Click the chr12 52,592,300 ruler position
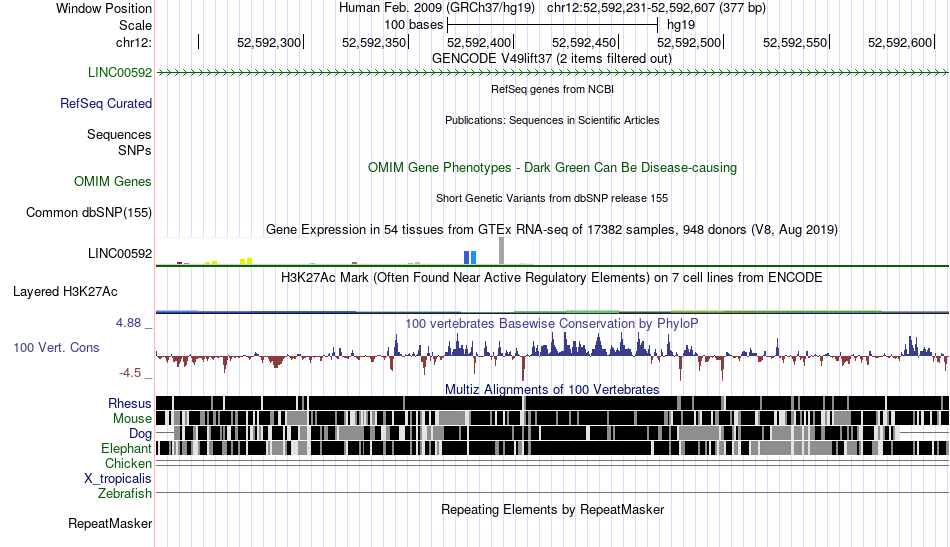Screen dimensions: 950x547 click(x=269, y=42)
